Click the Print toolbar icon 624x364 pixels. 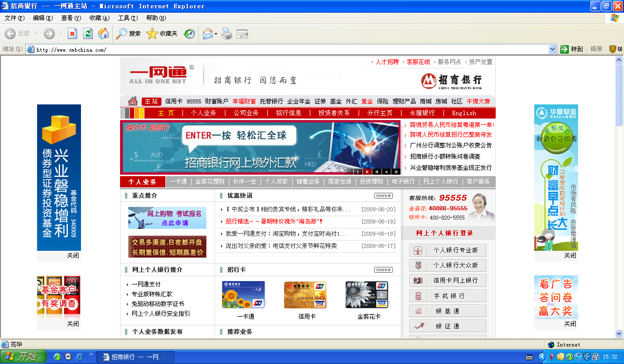coord(227,34)
